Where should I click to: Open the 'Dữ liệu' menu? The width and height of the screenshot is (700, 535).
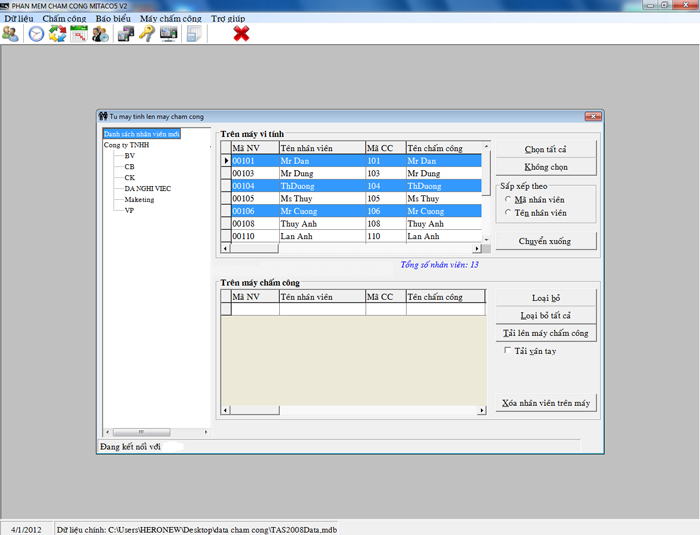(19, 19)
